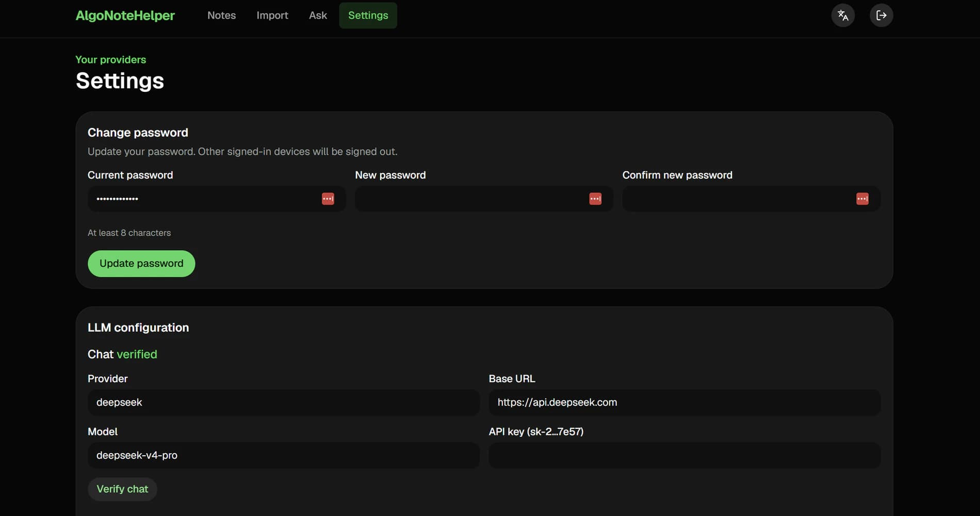Click password manager icon in New password field
The height and width of the screenshot is (516, 980).
(x=595, y=199)
